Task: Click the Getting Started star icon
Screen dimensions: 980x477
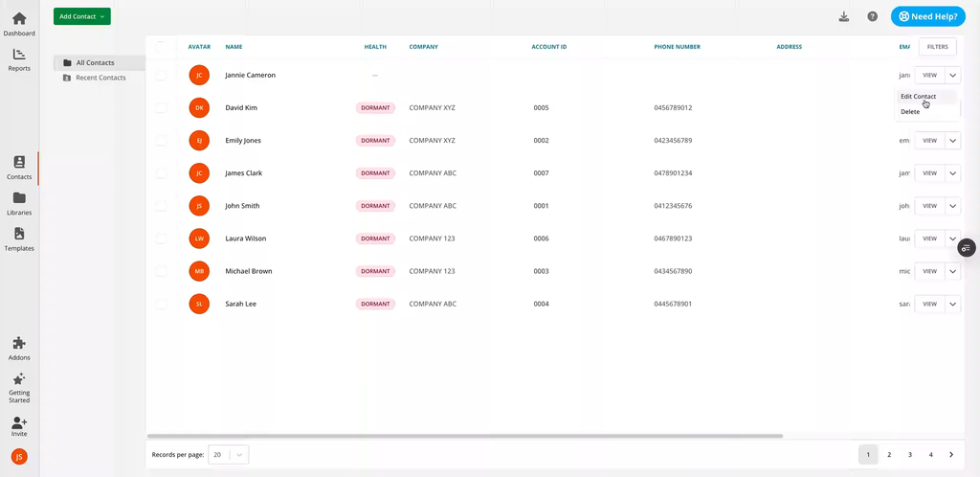Action: 19,379
